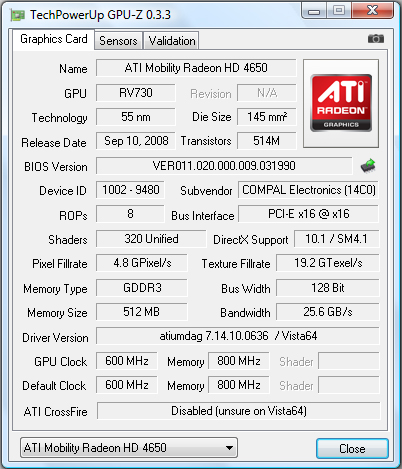Click the GPU-Z app icon in title bar
This screenshot has height=469, width=402.
coord(18,15)
